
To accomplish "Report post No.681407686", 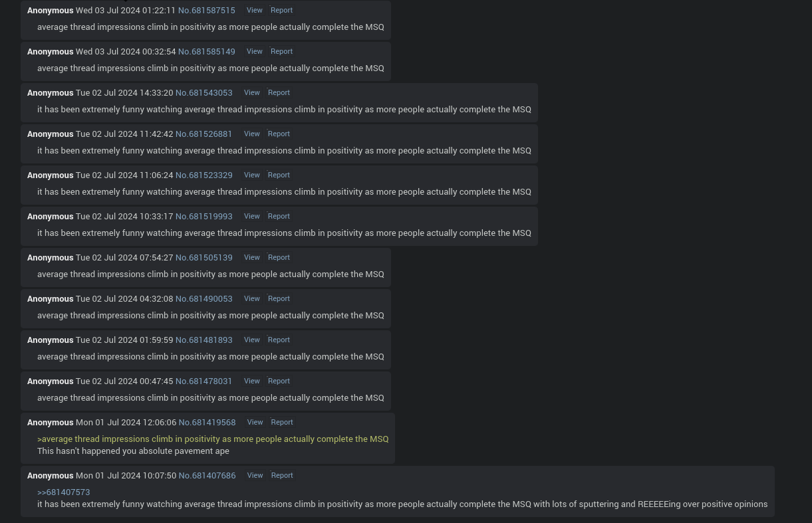I will pos(282,475).
